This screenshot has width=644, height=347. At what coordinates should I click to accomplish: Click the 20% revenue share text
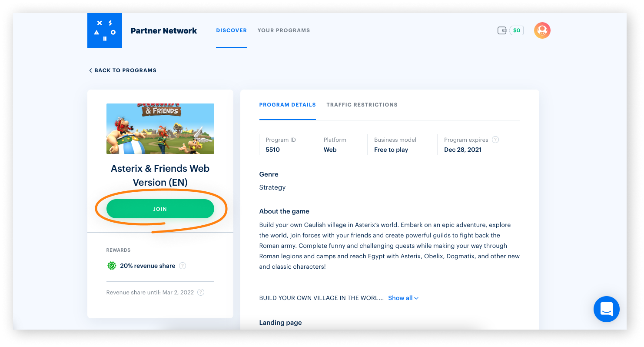[148, 266]
